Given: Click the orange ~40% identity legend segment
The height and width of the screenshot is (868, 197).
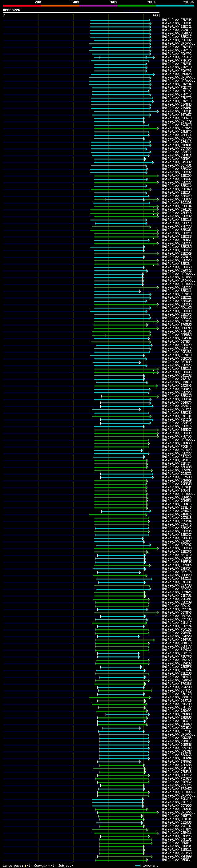Looking at the screenshot, I should pyautogui.click(x=60, y=6).
